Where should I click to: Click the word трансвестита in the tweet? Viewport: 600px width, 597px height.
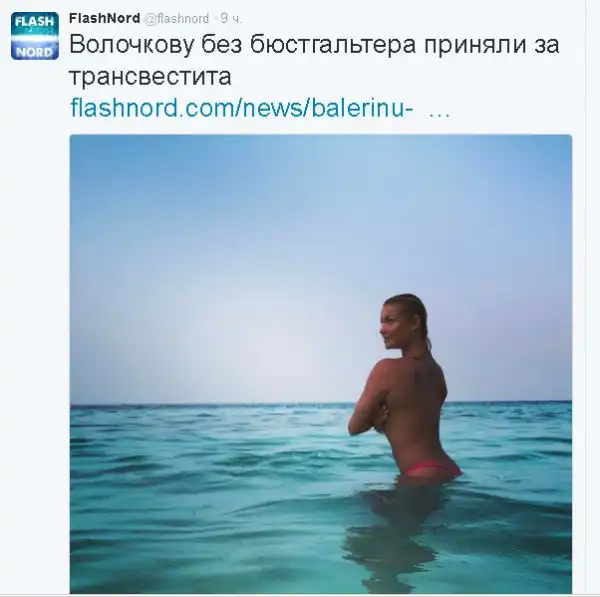tap(150, 77)
